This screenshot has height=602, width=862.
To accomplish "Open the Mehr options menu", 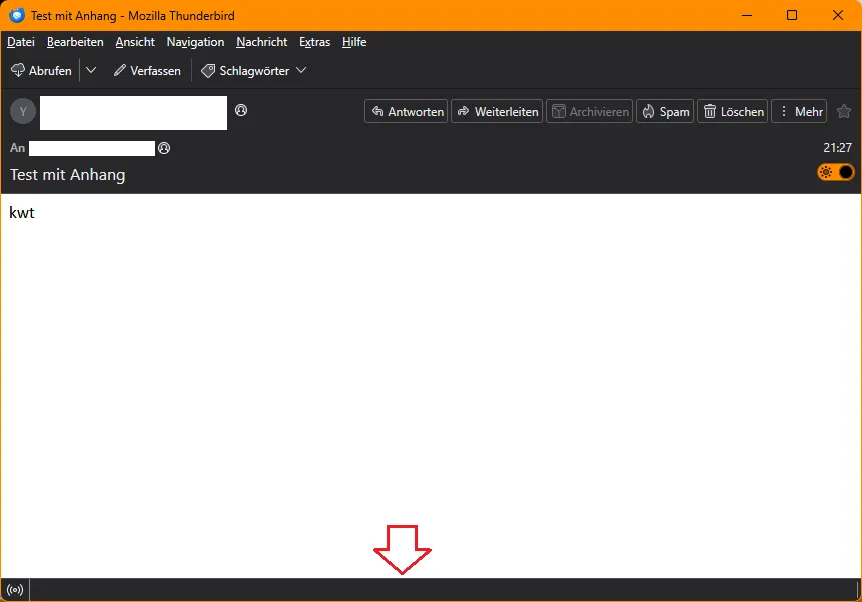I will tap(799, 112).
